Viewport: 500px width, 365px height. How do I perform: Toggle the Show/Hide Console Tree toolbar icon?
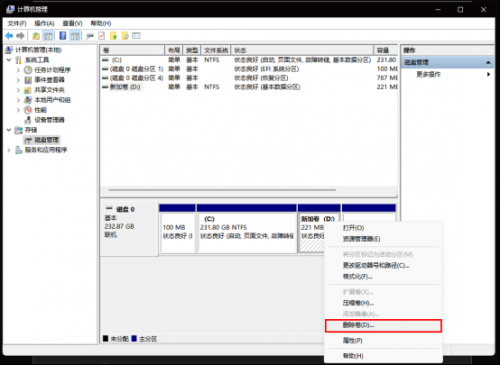click(x=48, y=36)
